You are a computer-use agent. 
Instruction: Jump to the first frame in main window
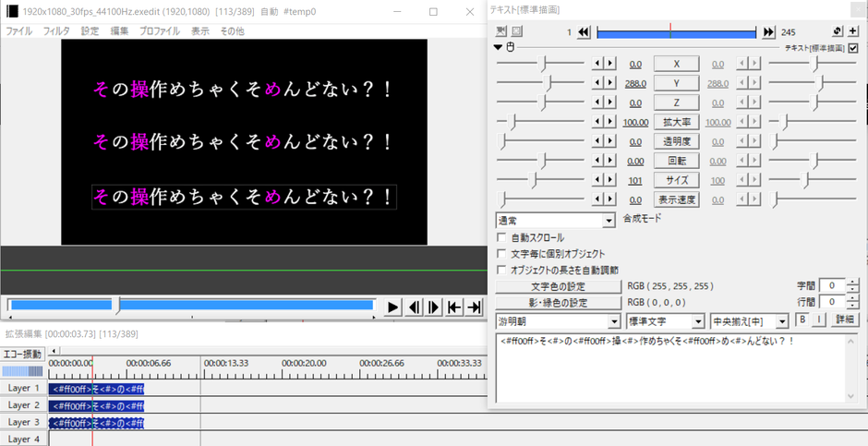pos(454,307)
